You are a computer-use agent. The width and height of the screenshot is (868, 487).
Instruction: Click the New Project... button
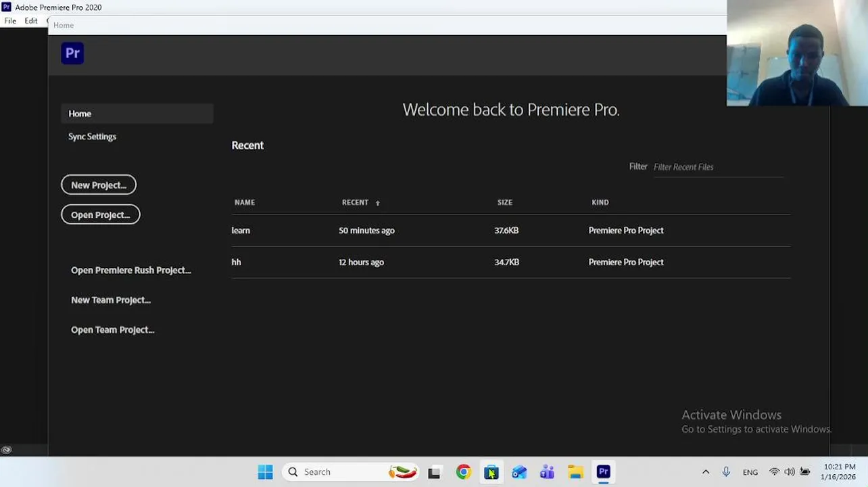(x=99, y=185)
